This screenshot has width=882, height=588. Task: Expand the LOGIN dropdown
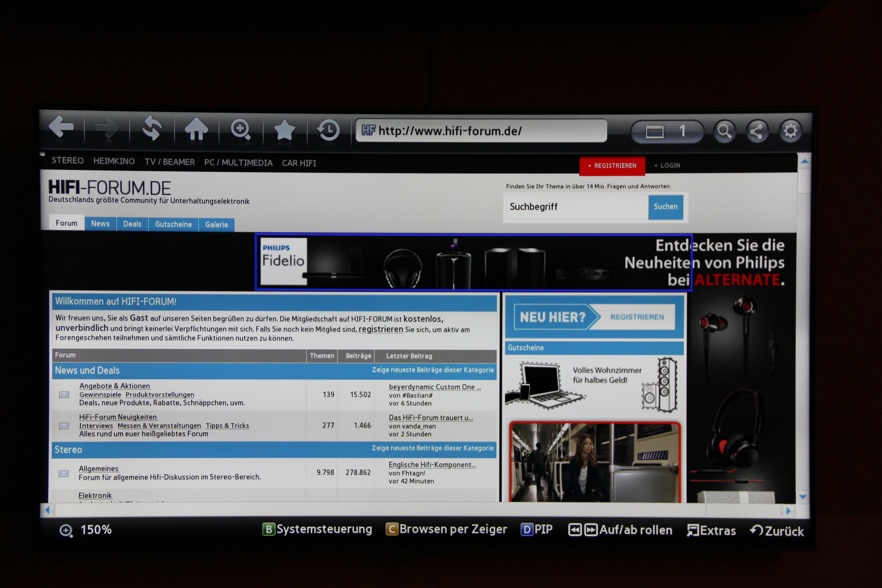point(667,165)
